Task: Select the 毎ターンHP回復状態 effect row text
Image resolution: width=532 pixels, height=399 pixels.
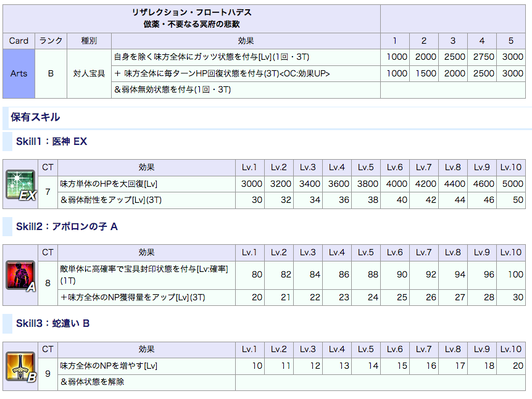Action: tap(222, 73)
